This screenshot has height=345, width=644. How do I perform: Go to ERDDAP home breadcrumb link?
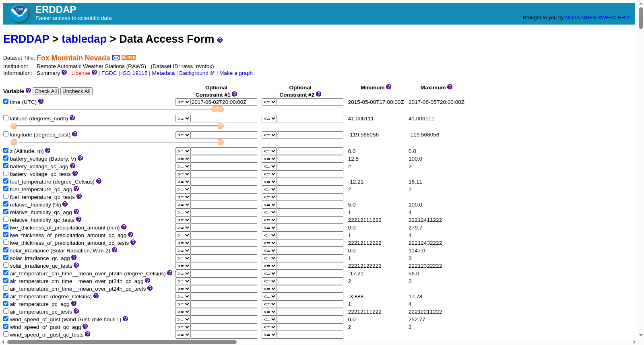[26, 39]
